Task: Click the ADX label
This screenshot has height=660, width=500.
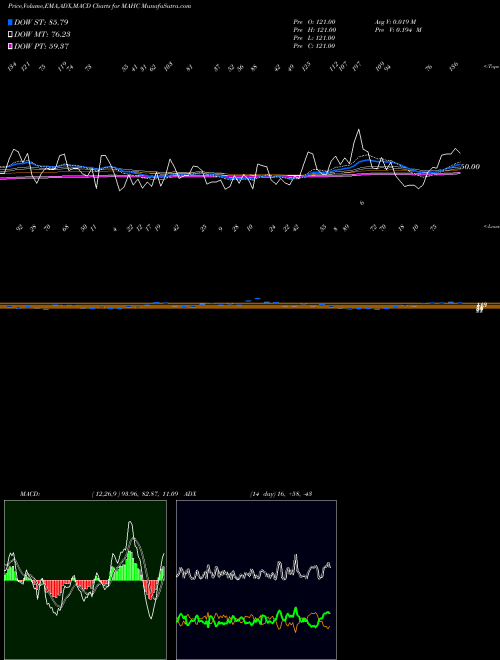Action: pyautogui.click(x=190, y=494)
